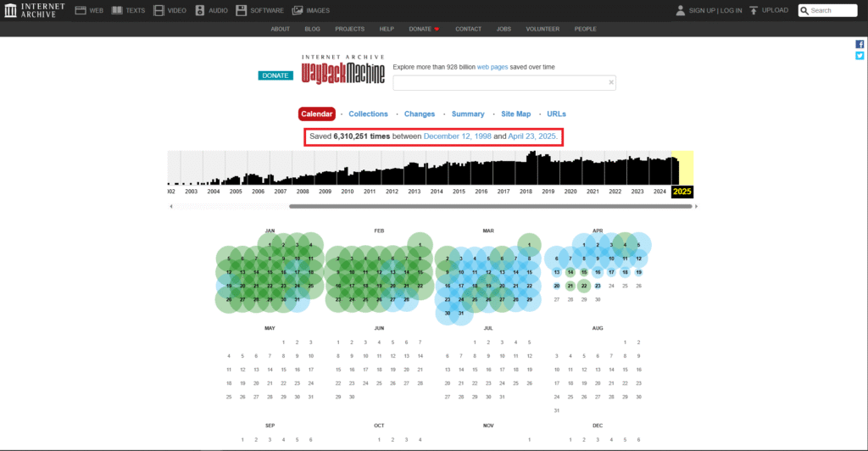Viewport: 868px width, 451px height.
Task: Open the Images section icon
Action: [x=298, y=10]
